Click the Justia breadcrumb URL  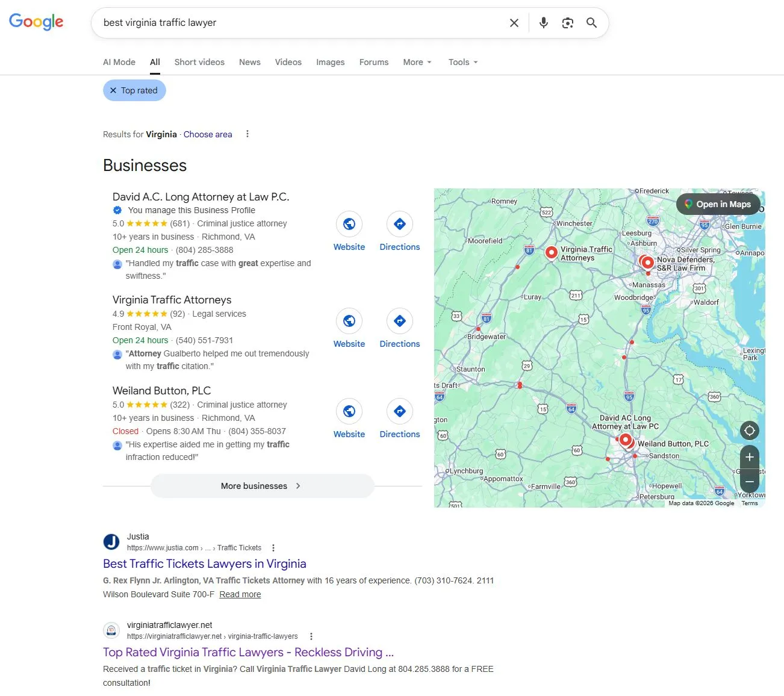[x=194, y=548]
